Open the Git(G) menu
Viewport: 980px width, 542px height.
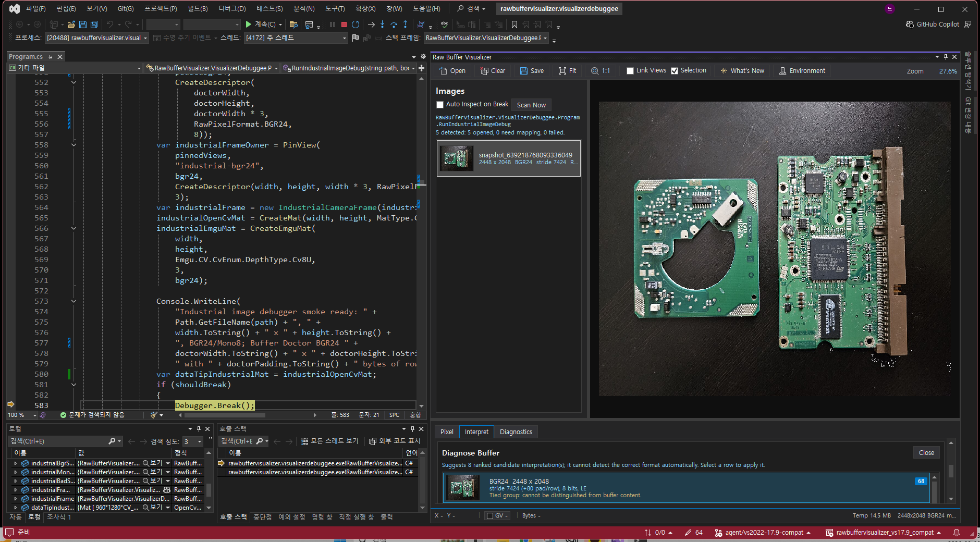(x=125, y=9)
